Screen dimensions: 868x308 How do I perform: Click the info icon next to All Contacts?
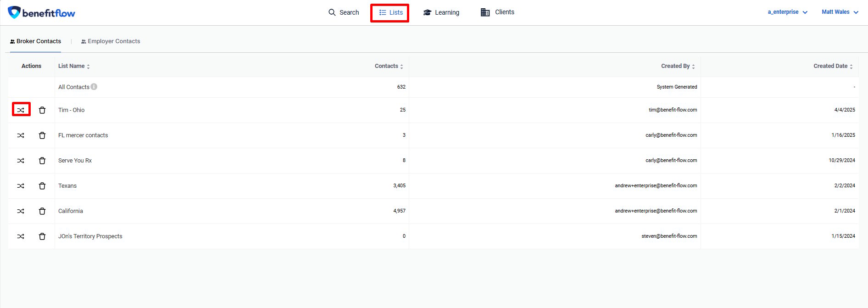(x=94, y=86)
